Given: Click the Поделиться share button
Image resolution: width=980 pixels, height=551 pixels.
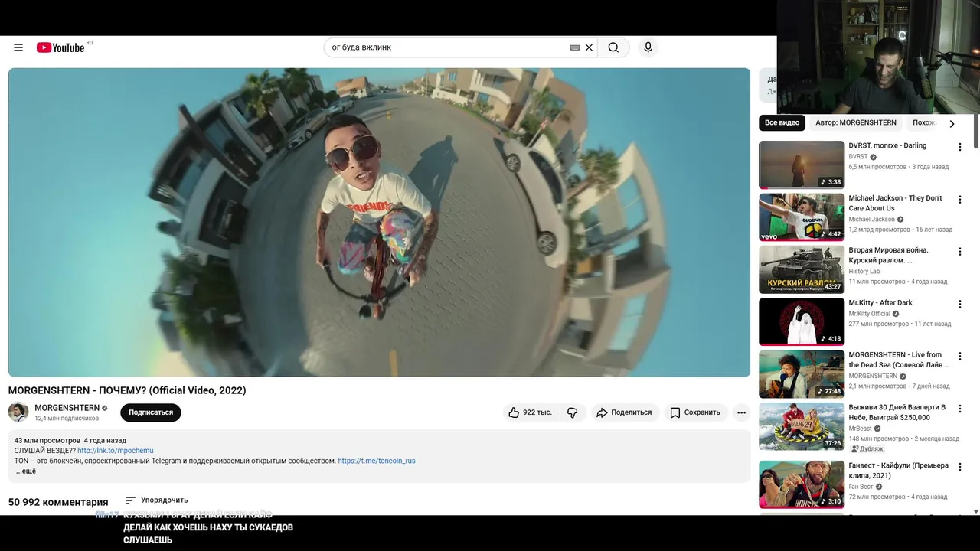Looking at the screenshot, I should pos(624,412).
